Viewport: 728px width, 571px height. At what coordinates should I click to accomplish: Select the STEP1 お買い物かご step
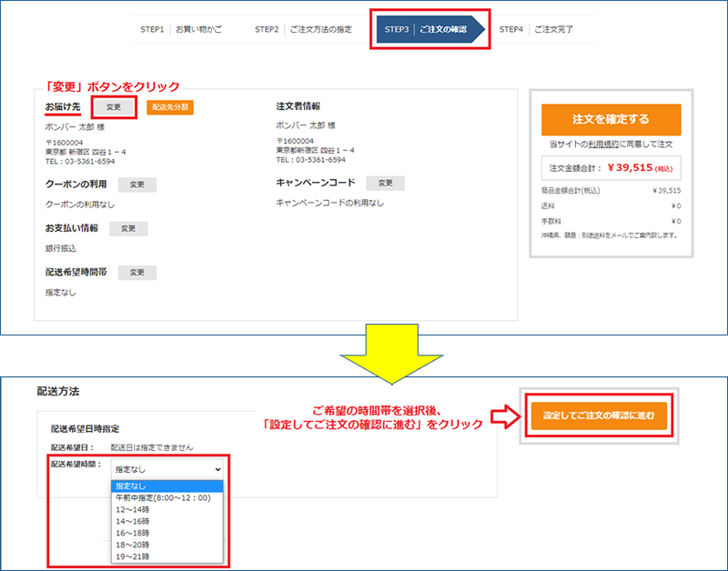[x=180, y=30]
